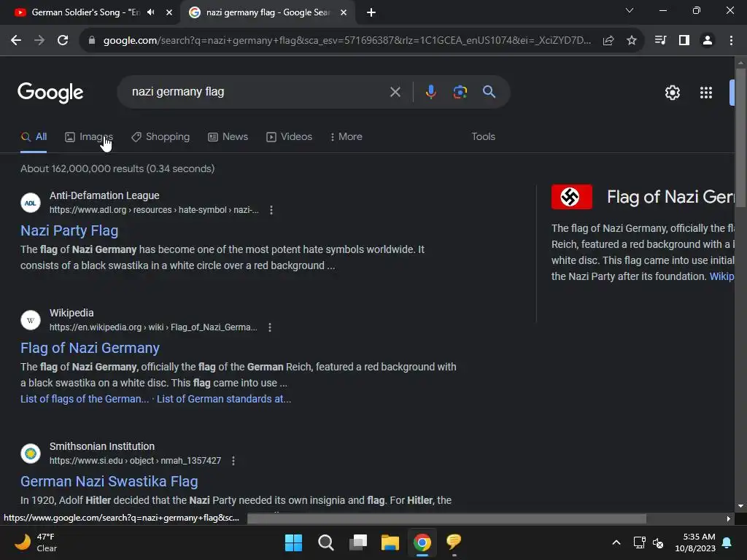Click the address bar URL
This screenshot has height=560, width=747.
click(347, 41)
